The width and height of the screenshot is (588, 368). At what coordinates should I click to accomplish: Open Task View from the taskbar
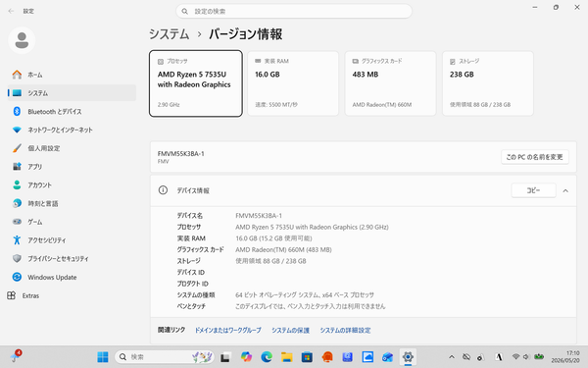click(x=225, y=357)
